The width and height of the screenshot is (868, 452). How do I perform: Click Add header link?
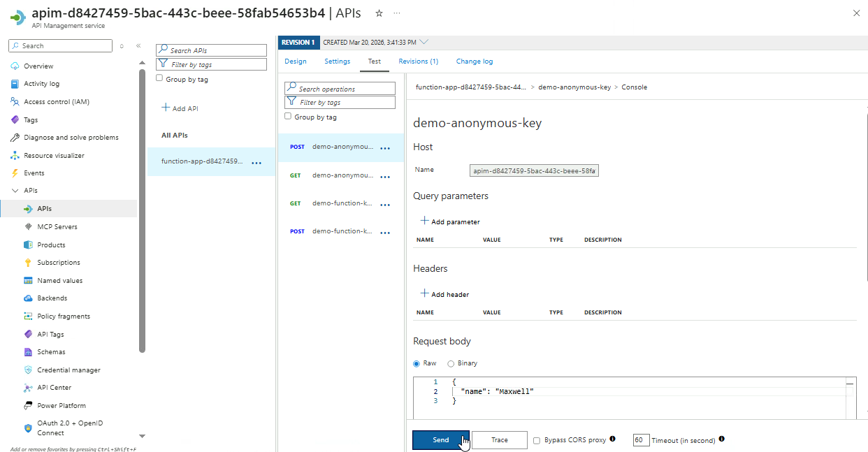click(444, 294)
